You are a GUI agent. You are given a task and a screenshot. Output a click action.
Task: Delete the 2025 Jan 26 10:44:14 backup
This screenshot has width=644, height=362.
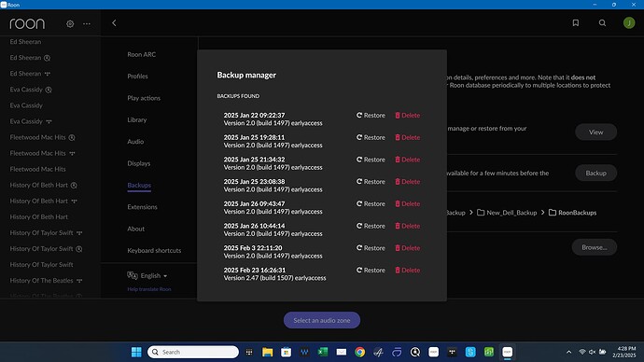tap(408, 226)
